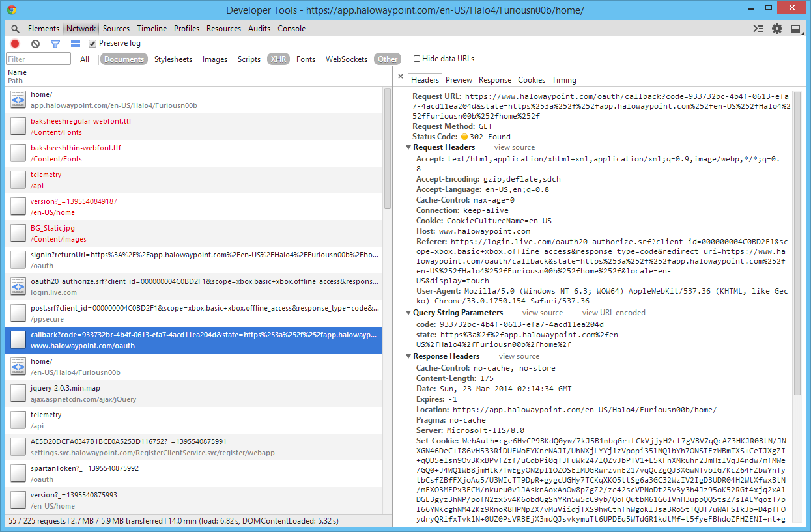Switch to the Response tab

click(x=495, y=80)
